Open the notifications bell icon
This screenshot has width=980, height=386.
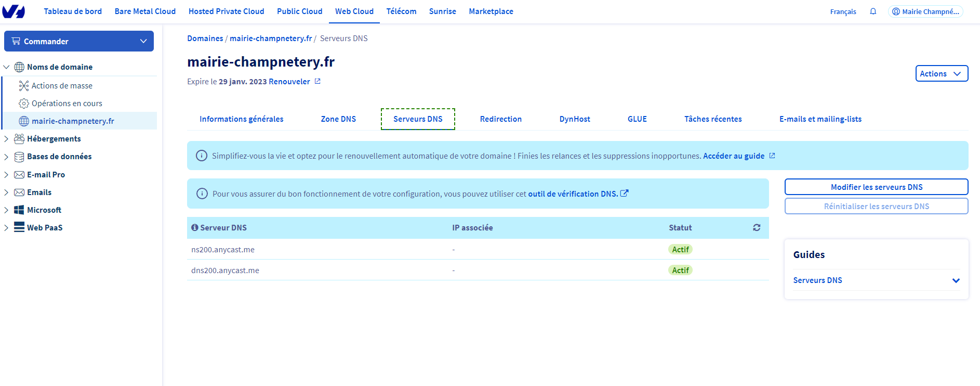click(873, 11)
